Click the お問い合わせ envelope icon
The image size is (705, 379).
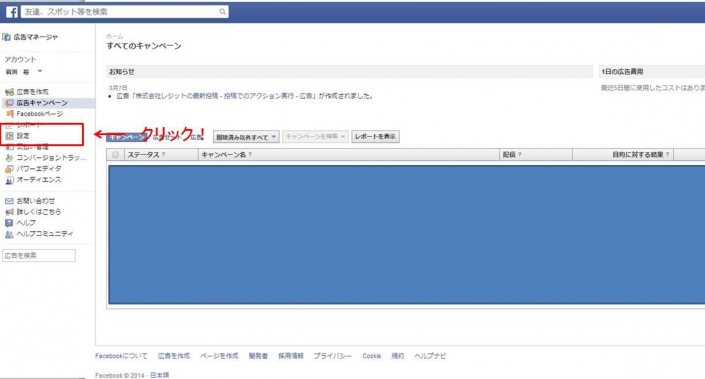(x=9, y=201)
